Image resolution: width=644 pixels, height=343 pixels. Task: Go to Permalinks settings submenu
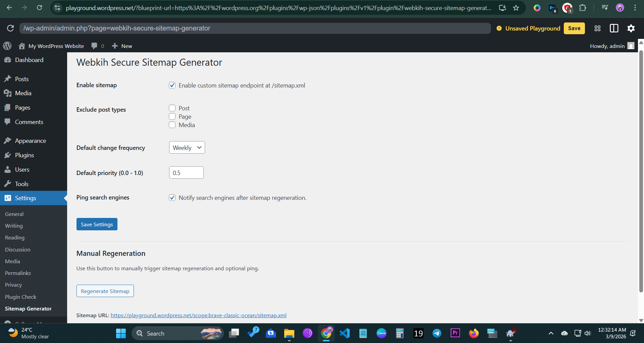(18, 273)
